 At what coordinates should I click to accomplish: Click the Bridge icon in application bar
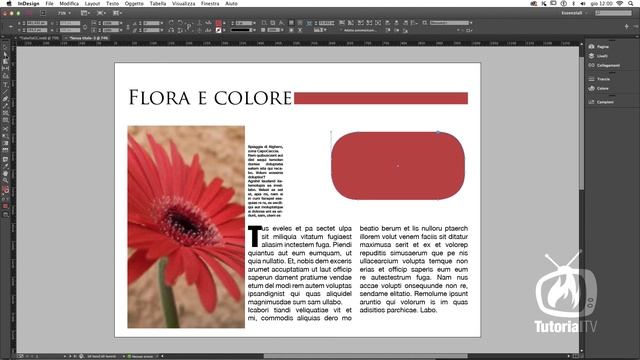click(x=43, y=13)
